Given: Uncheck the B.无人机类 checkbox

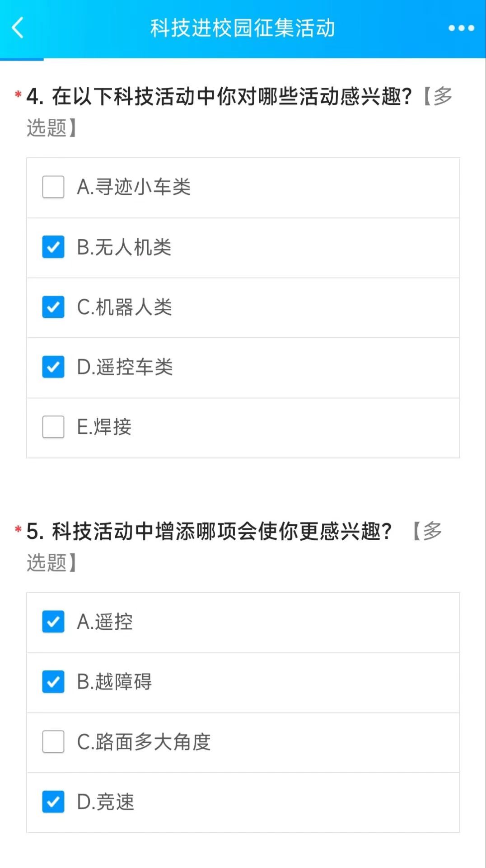Looking at the screenshot, I should click(53, 247).
